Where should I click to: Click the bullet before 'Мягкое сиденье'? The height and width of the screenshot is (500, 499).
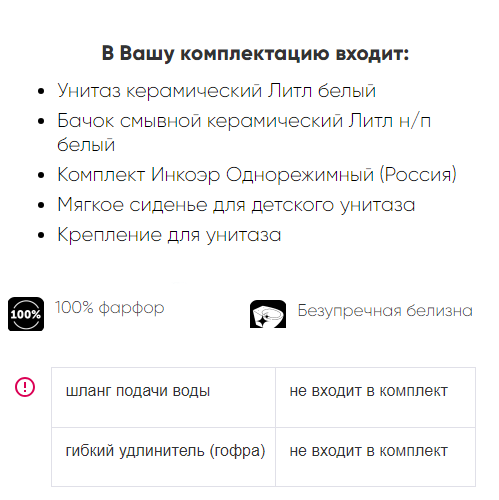tap(41, 205)
